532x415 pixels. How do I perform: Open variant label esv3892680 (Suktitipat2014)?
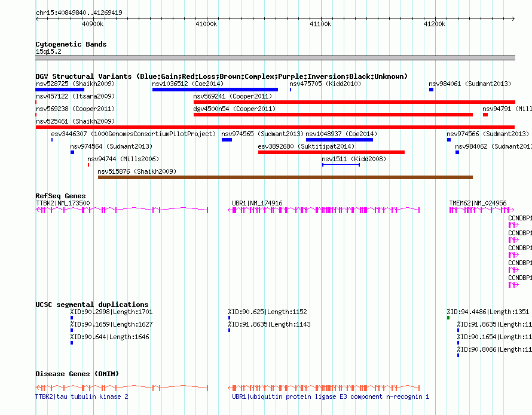[x=306, y=146]
